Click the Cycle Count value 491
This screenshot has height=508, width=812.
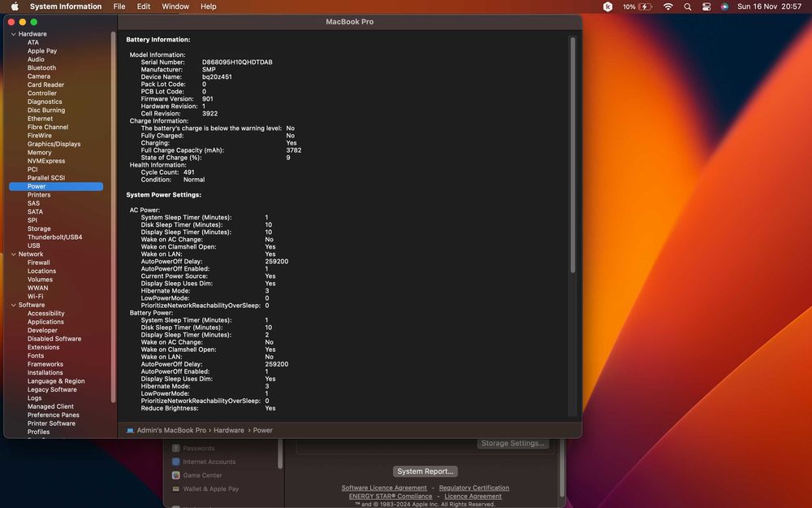coord(189,172)
